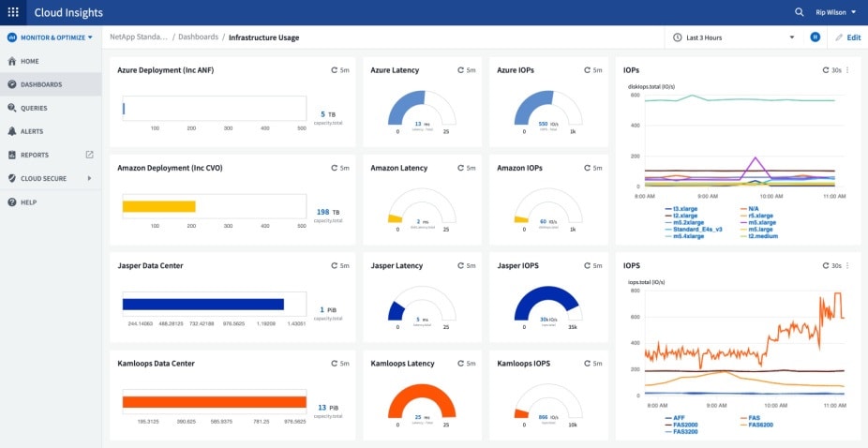Image resolution: width=868 pixels, height=448 pixels.
Task: Click the search magnifier icon
Action: click(799, 12)
